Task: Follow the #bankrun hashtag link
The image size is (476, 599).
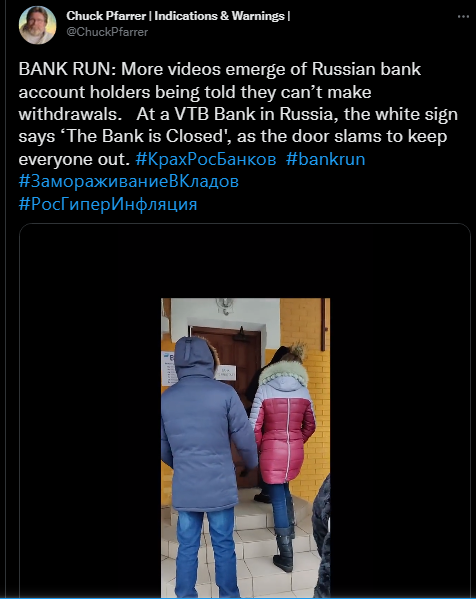Action: (325, 159)
